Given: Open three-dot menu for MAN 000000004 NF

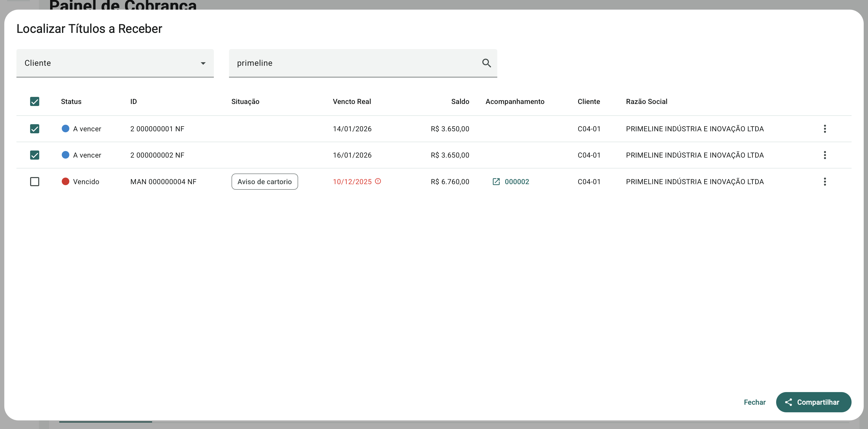Looking at the screenshot, I should pyautogui.click(x=824, y=182).
